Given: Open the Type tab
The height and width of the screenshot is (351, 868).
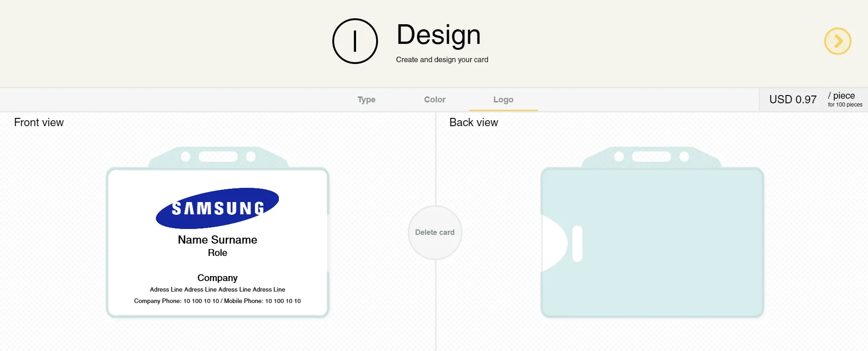Looking at the screenshot, I should (x=367, y=100).
